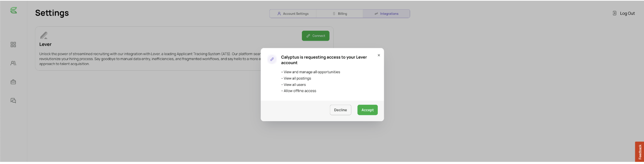Screen dimensions: 644x164
Task: Switch to the Account Settings tab
Action: click(x=293, y=14)
